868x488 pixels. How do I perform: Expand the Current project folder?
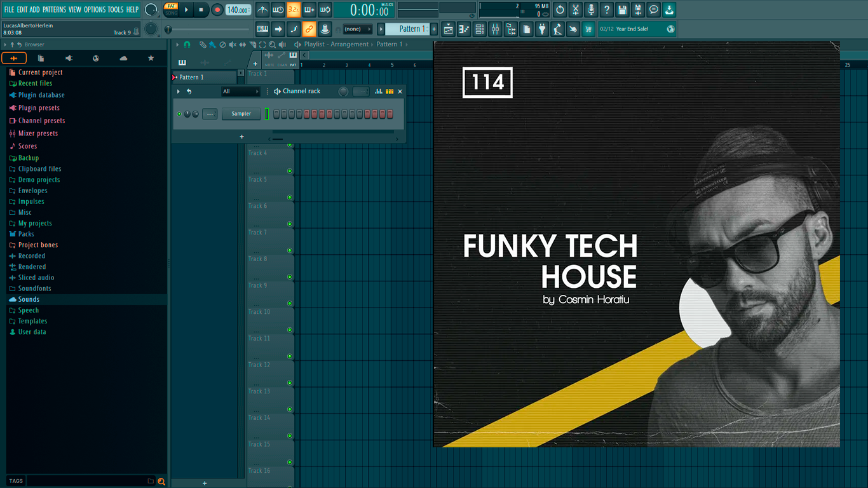[x=35, y=72]
